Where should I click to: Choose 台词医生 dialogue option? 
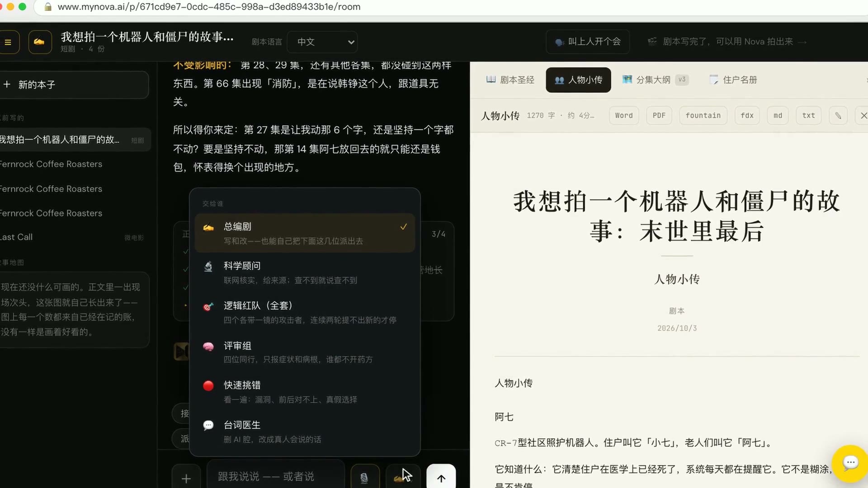pos(305,432)
